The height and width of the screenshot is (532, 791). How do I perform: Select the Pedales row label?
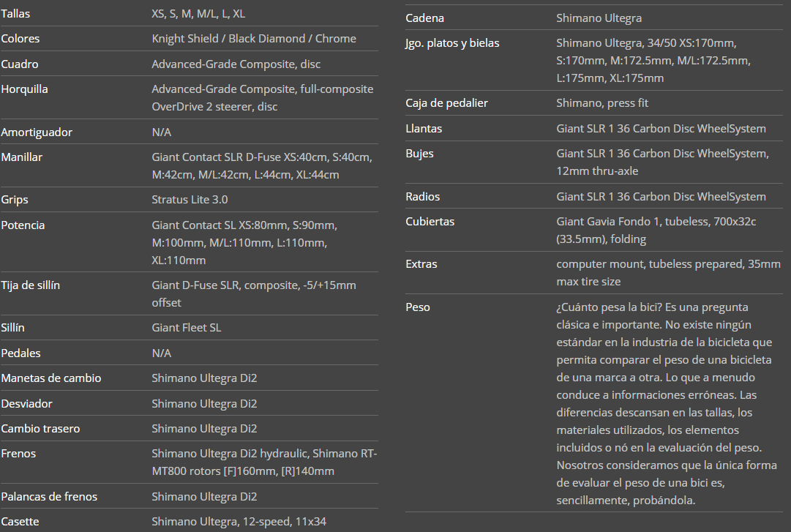click(x=20, y=353)
